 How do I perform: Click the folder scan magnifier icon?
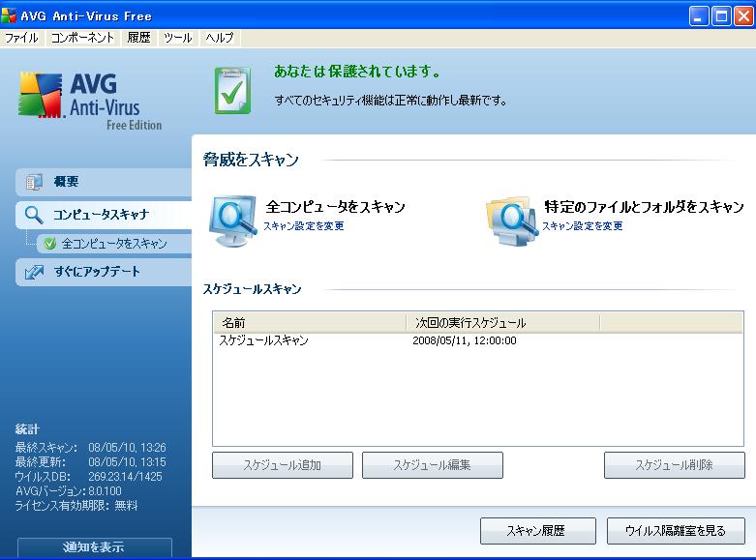(x=511, y=221)
